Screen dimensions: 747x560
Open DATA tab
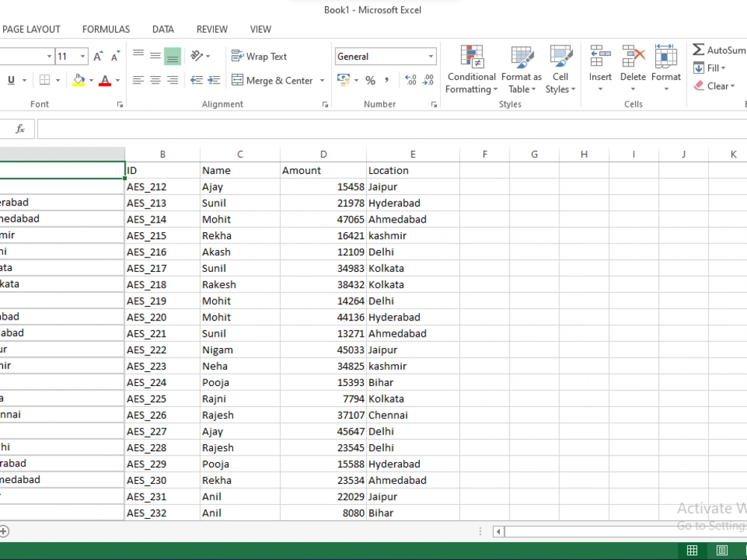163,30
